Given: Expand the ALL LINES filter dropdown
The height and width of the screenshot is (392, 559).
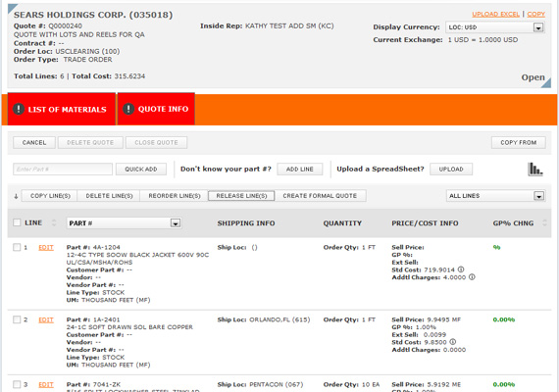Looking at the screenshot, I should (x=495, y=196).
